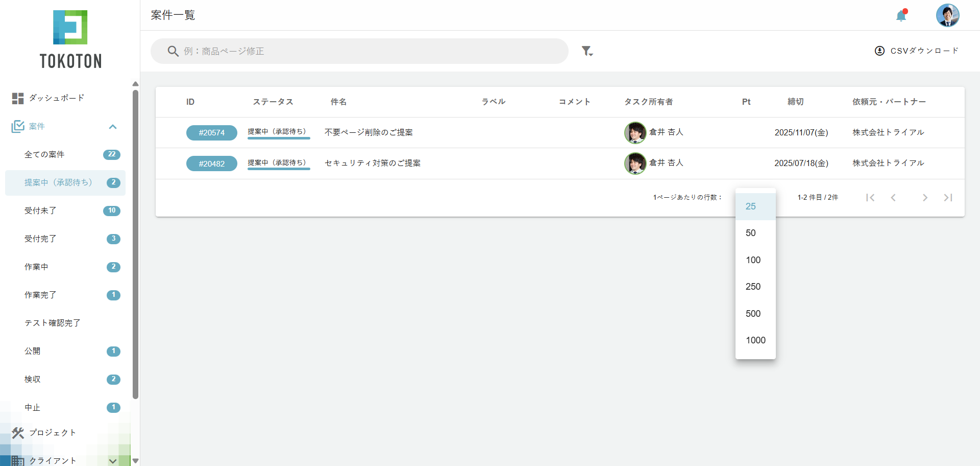Collapse the 案件 sidebar section
Screen dimensions: 980x466
pyautogui.click(x=113, y=127)
